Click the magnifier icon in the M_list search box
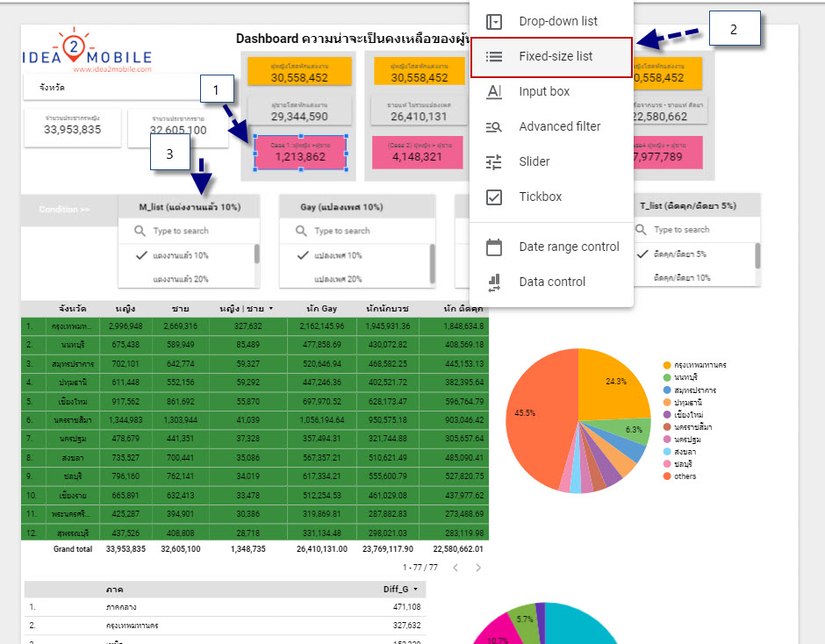825x644 pixels. click(140, 231)
